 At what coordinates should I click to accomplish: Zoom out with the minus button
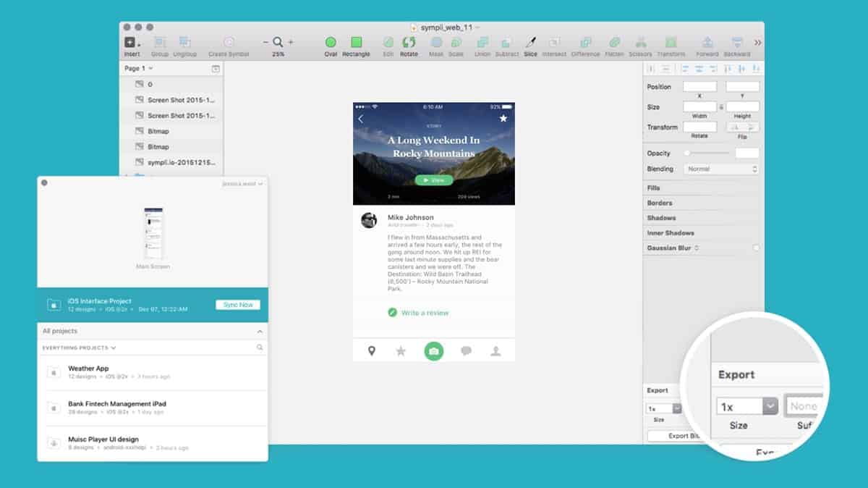265,43
